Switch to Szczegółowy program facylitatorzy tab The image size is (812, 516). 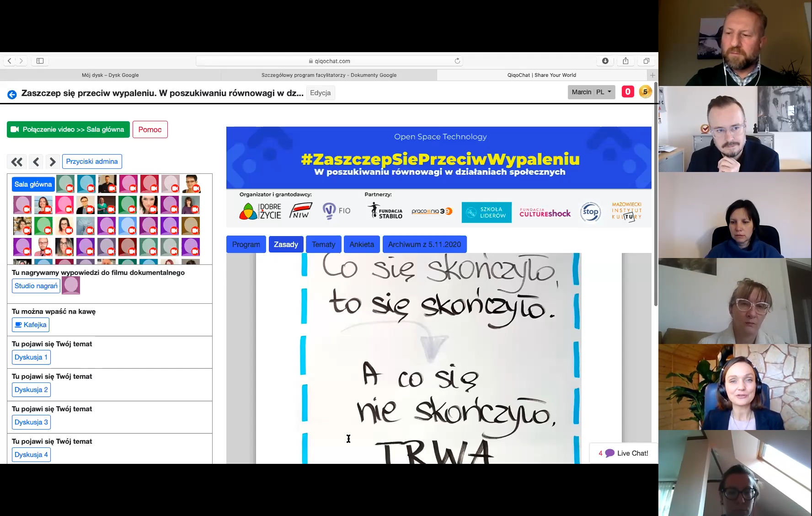(329, 75)
